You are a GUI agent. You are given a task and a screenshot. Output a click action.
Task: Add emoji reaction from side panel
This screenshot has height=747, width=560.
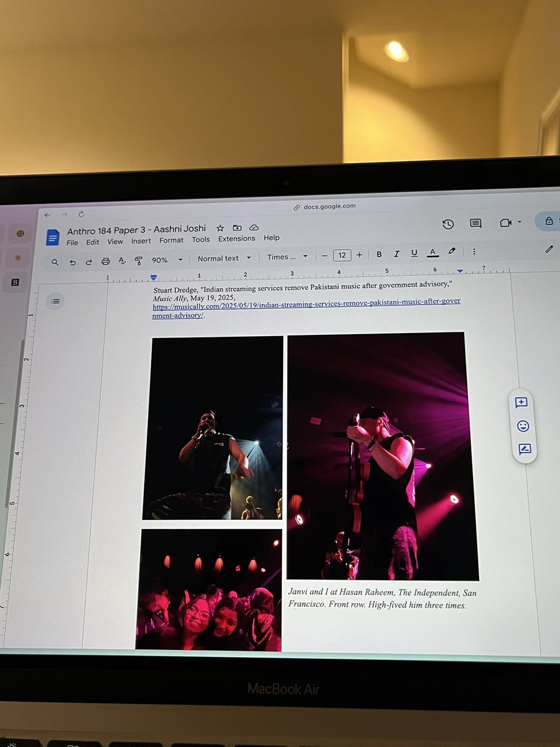pyautogui.click(x=523, y=426)
